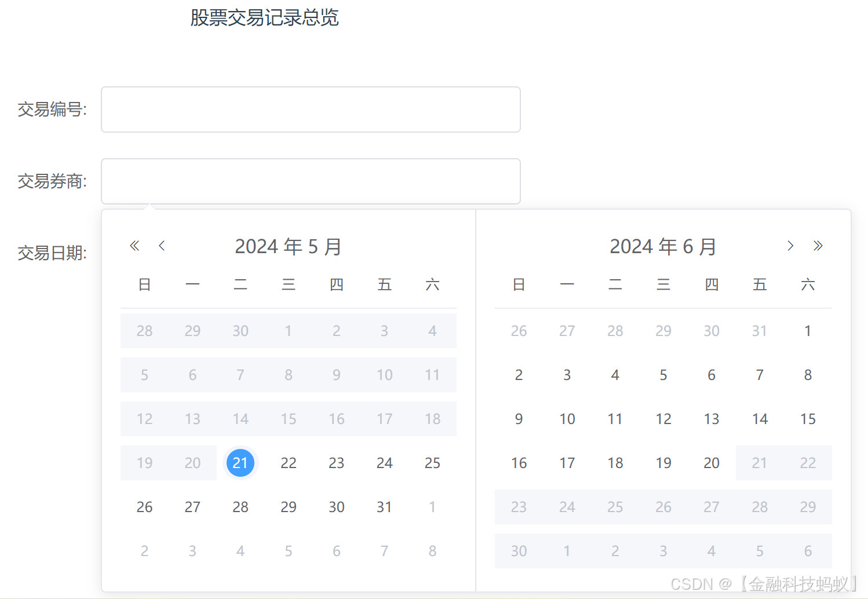Viewport: 868px width, 599px height.
Task: Select June 6 in the right panel
Action: click(x=712, y=375)
